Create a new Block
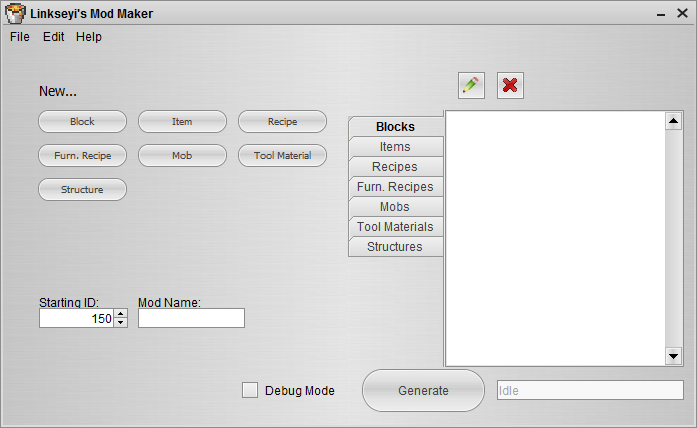 82,121
